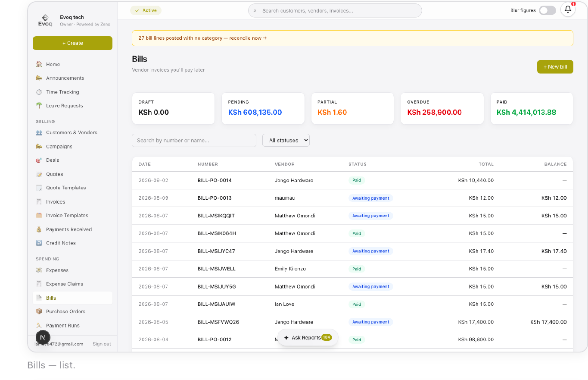
Task: Click the Expenses flying money icon
Action: pyautogui.click(x=39, y=270)
